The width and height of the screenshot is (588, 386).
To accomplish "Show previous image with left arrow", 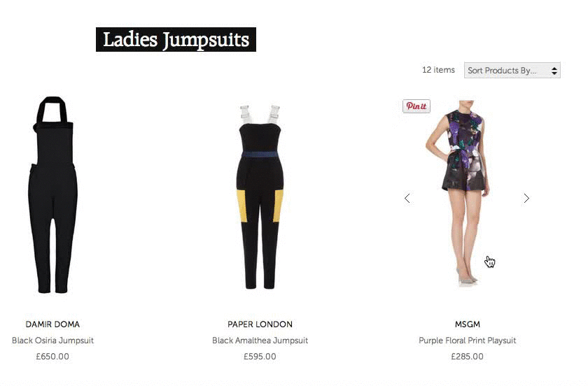I will point(407,199).
